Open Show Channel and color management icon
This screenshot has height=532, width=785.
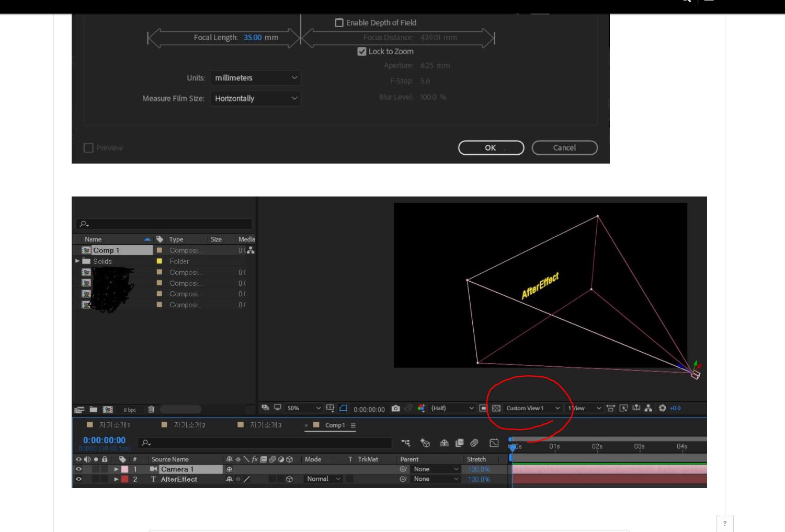[x=422, y=408]
